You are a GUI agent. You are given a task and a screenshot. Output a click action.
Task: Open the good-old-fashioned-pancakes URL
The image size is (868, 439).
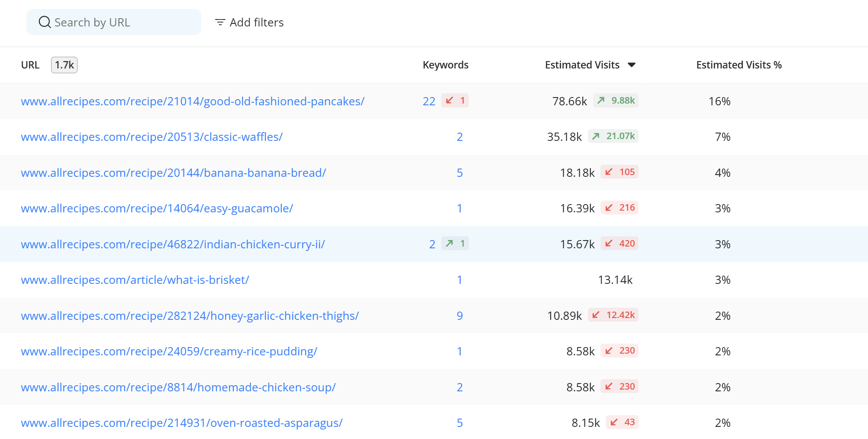[x=193, y=101]
